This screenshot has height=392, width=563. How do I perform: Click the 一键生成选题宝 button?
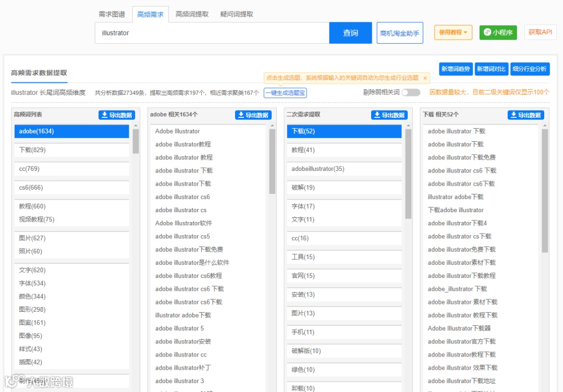[x=285, y=93]
